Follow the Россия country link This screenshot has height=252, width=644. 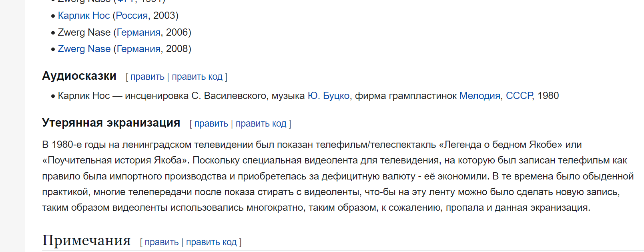(132, 16)
